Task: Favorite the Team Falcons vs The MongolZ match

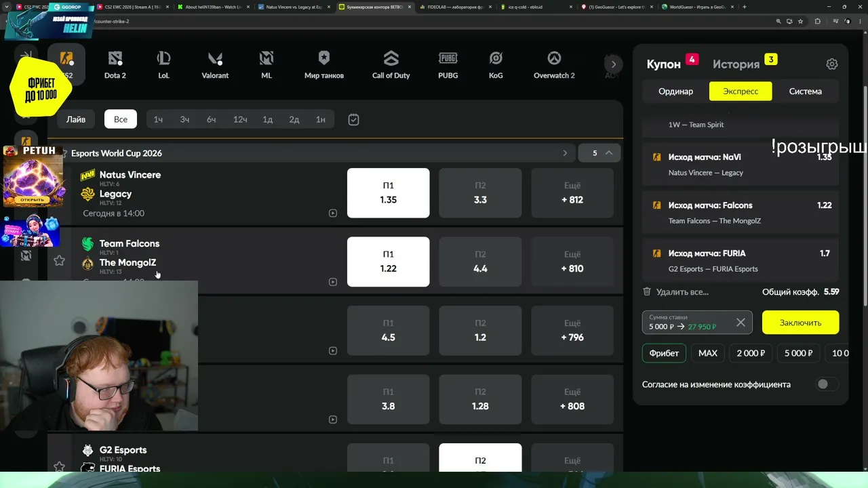Action: (x=59, y=260)
